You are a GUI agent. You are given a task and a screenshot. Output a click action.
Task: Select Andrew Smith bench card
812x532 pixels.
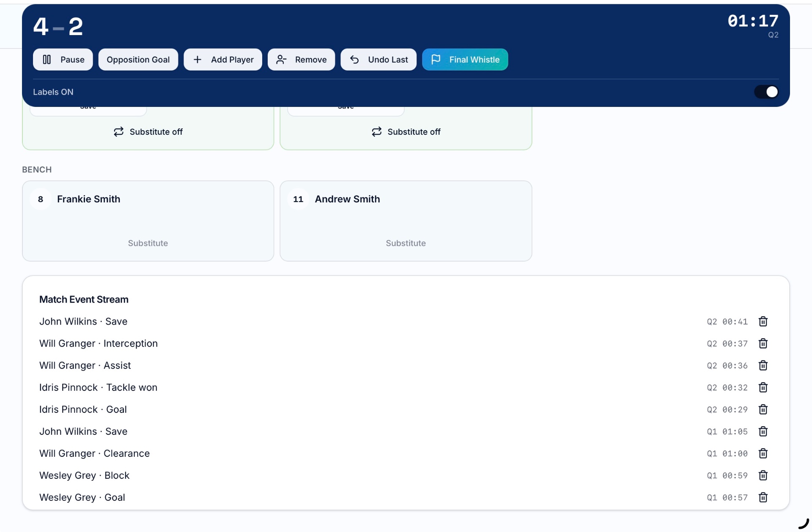pos(406,221)
